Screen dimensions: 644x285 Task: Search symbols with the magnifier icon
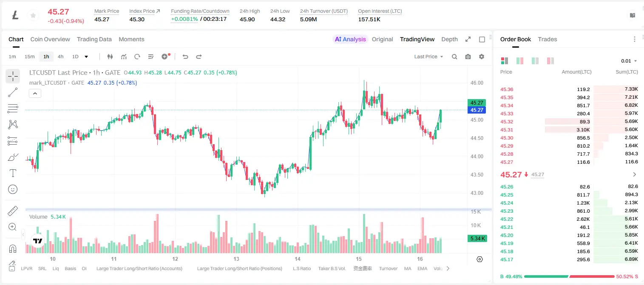coord(454,57)
